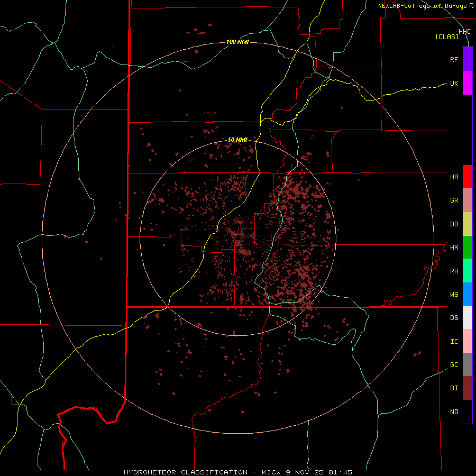Image resolution: width=476 pixels, height=476 pixels.
Task: Click the RF purple legend swatch
Action: coord(467,59)
